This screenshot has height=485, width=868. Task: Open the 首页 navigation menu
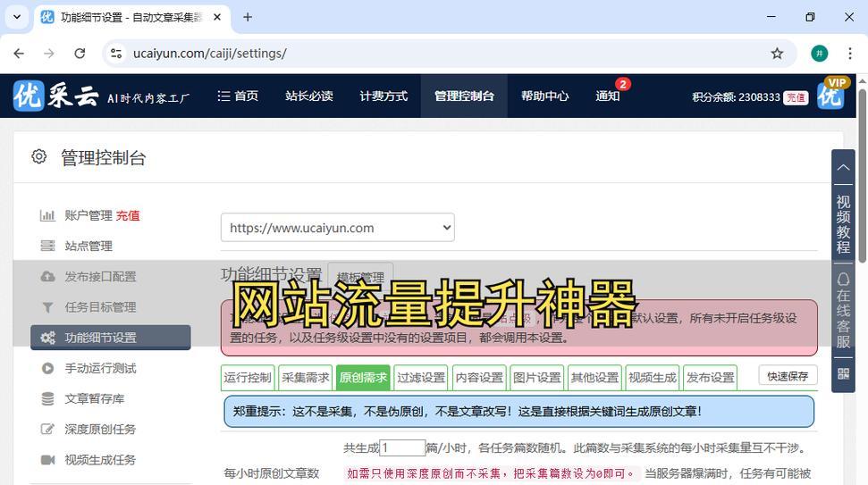point(238,96)
